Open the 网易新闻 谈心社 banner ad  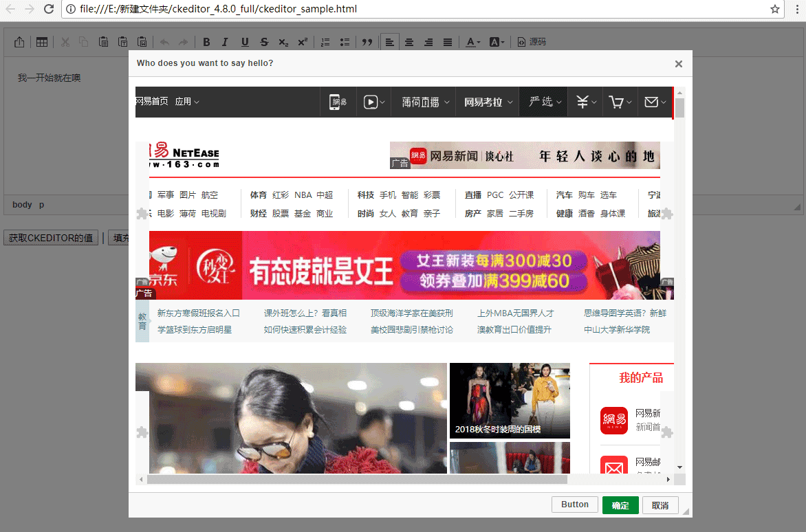click(x=525, y=155)
